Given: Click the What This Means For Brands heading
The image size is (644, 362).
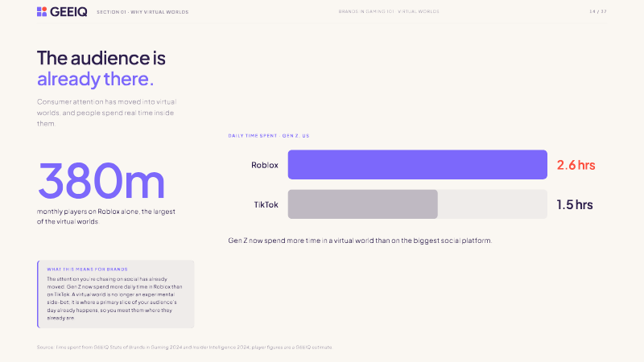Looking at the screenshot, I should [x=87, y=269].
